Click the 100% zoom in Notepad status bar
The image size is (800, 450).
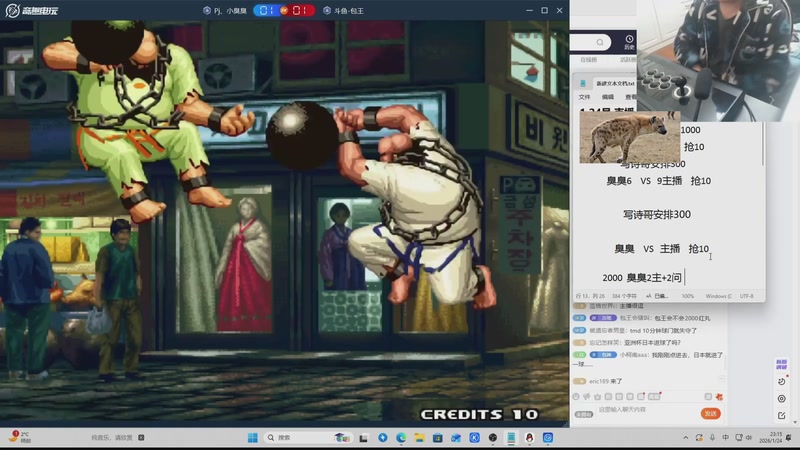pyautogui.click(x=688, y=296)
